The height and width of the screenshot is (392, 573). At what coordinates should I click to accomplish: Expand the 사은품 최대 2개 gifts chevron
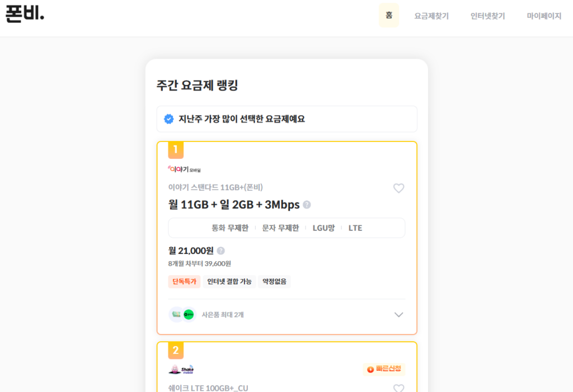point(398,314)
